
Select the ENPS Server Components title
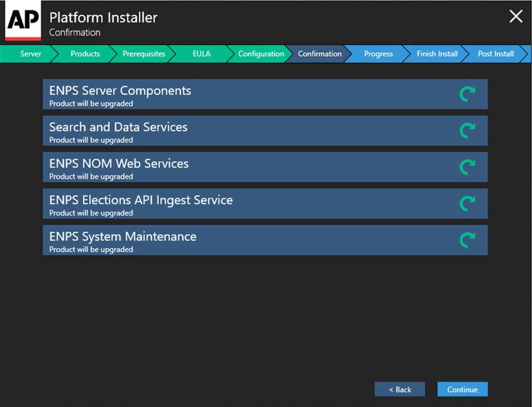tap(120, 91)
